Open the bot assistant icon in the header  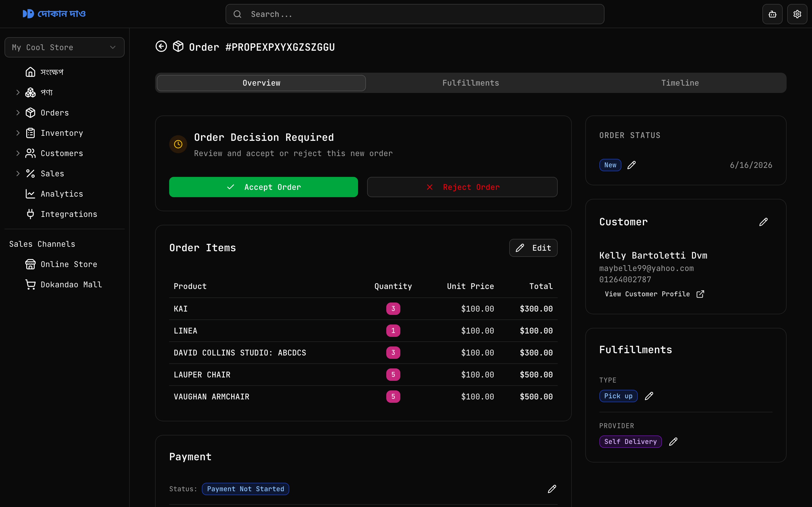pos(773,14)
